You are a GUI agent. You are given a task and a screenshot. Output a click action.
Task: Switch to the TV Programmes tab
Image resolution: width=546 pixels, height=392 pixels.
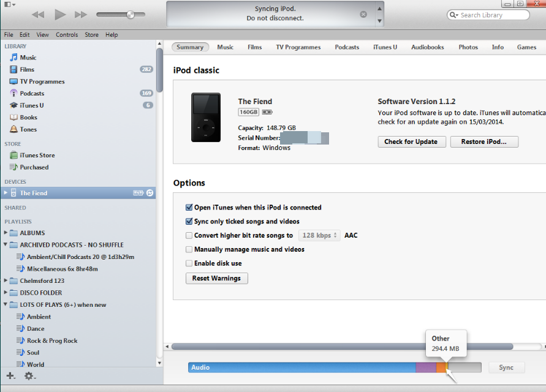(298, 47)
